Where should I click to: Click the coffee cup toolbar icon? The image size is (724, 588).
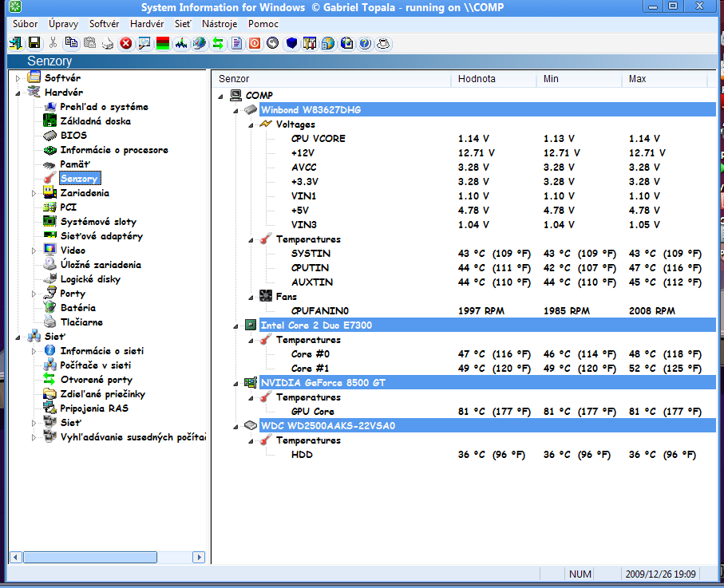coord(383,43)
